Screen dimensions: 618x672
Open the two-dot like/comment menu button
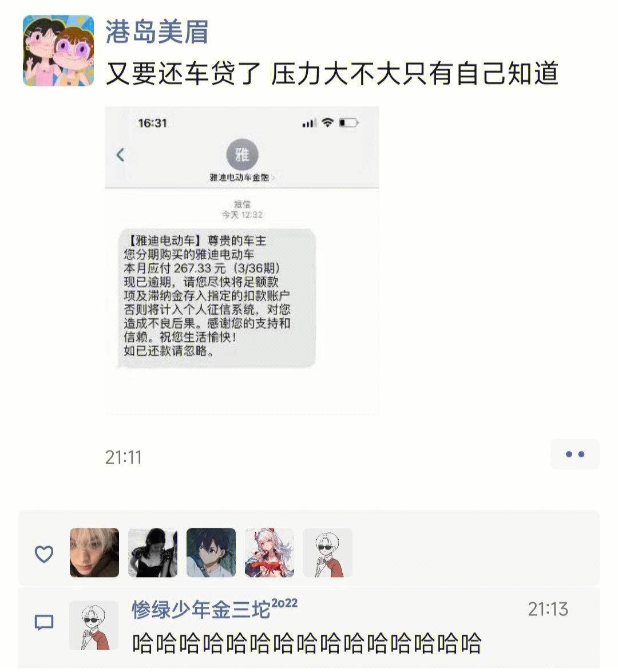pos(575,454)
